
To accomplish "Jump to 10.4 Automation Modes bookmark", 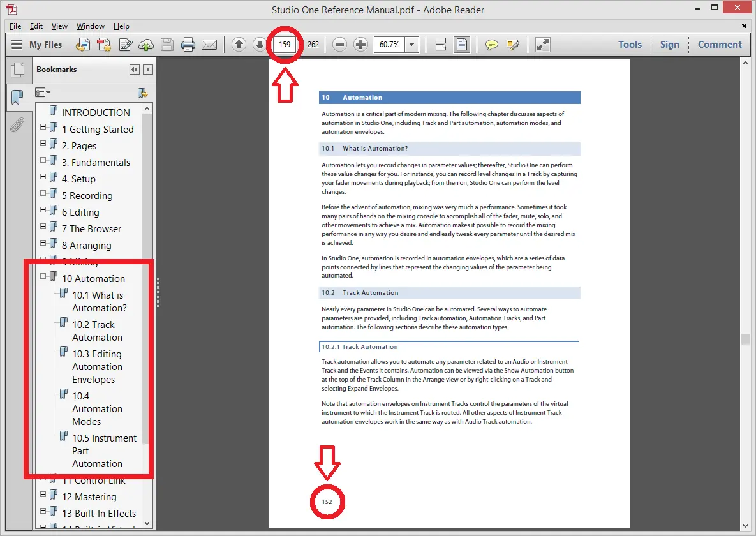I will 98,408.
